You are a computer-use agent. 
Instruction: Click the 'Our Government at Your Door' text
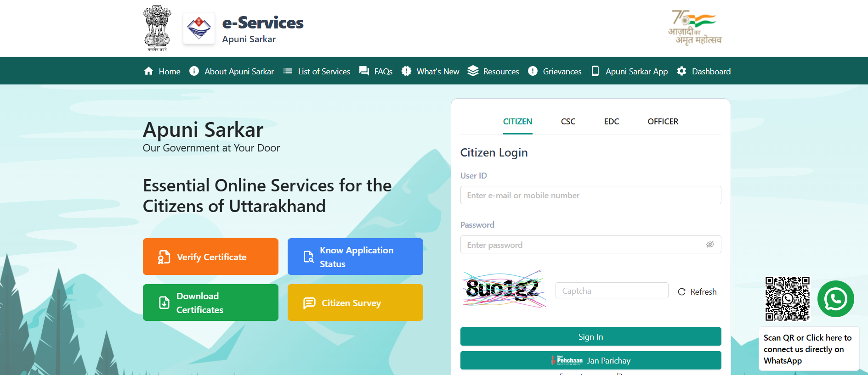click(x=211, y=148)
